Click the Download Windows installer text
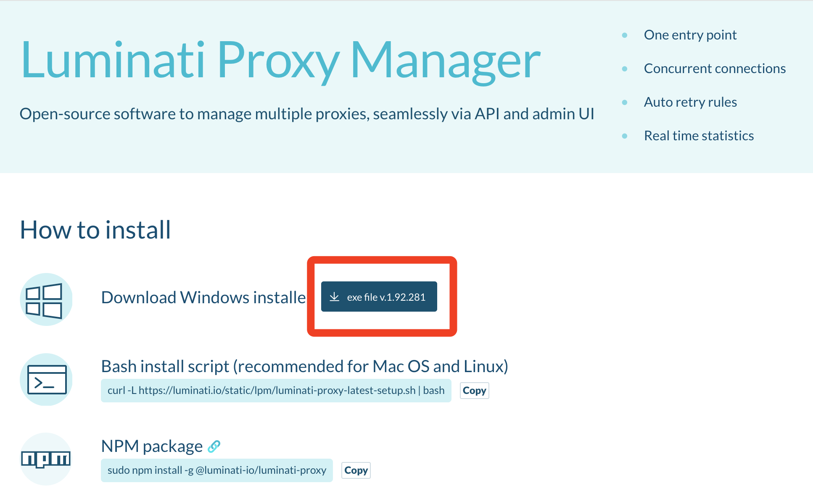Screen dimensions: 813x504 pos(203,297)
